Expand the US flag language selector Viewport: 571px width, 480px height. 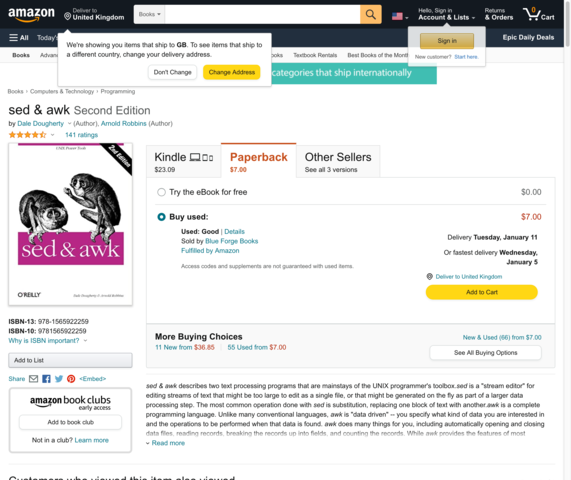400,16
